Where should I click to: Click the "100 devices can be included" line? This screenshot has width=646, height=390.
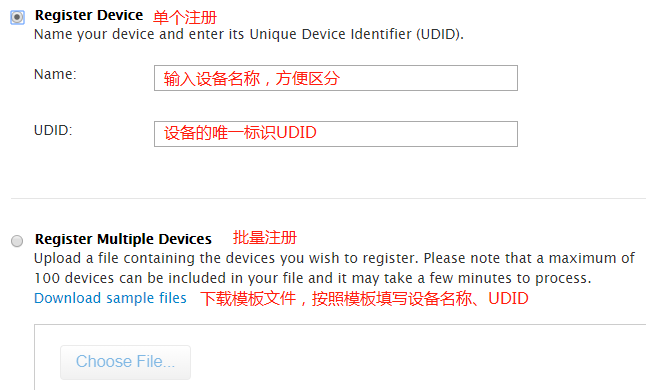[313, 278]
